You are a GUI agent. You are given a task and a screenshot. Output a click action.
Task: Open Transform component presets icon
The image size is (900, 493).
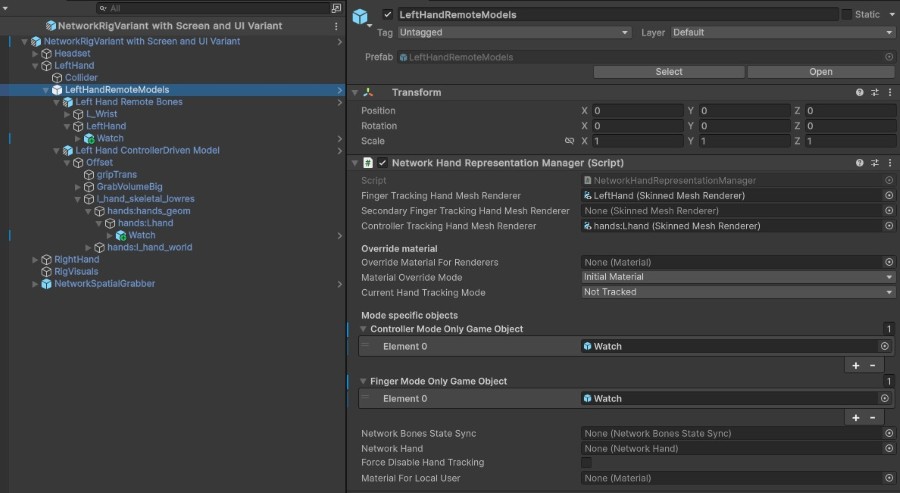[875, 92]
